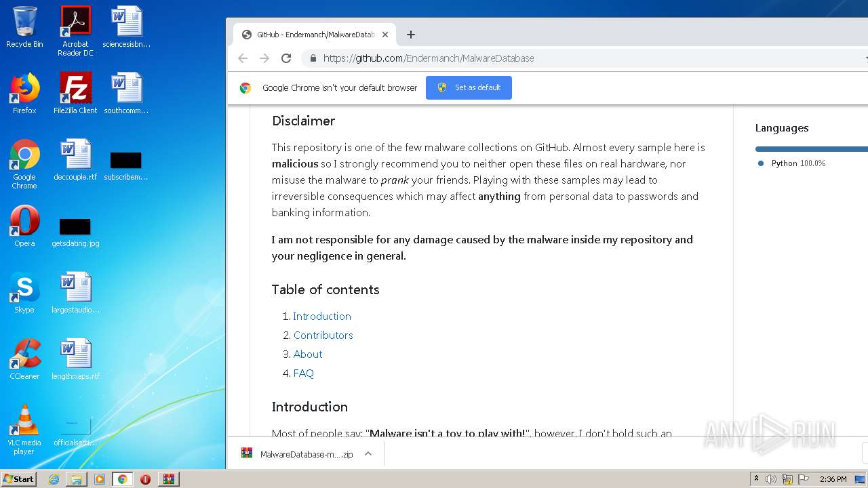This screenshot has width=868, height=488.
Task: Launch CCleaner desktop shortcut
Action: tap(24, 359)
